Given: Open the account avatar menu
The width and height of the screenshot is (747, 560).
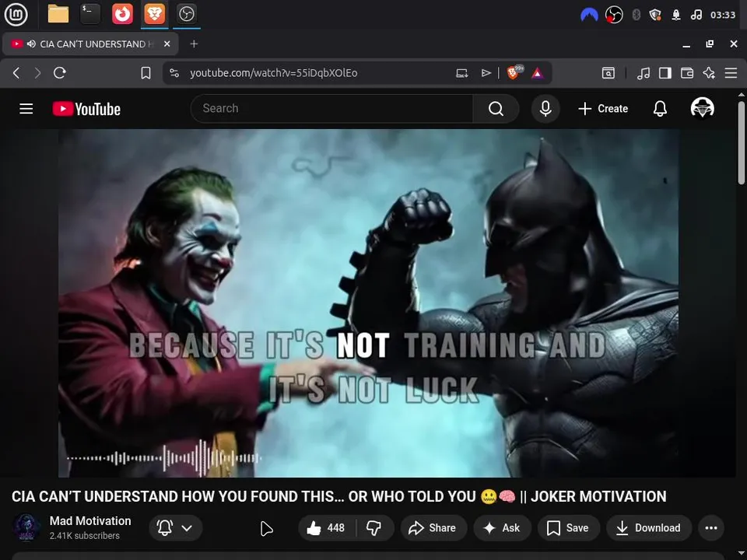Looking at the screenshot, I should coord(702,107).
